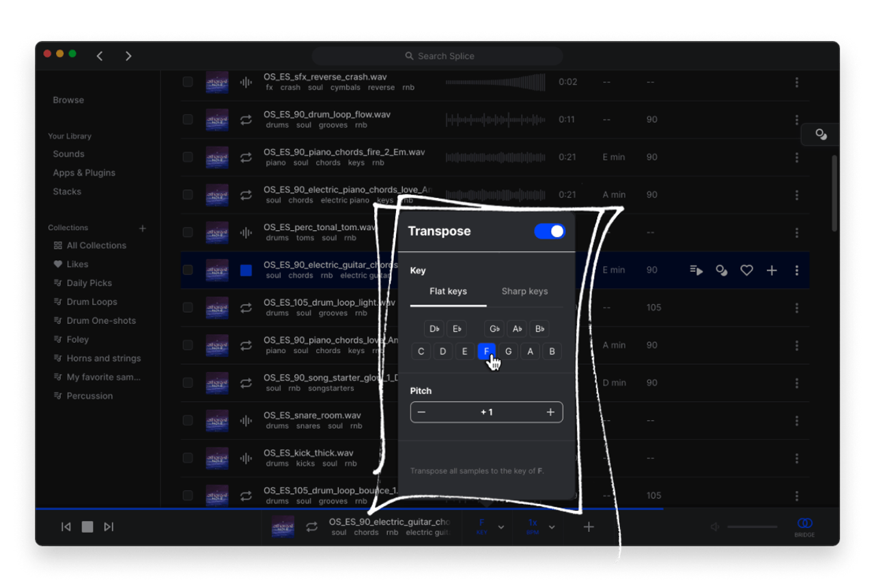The image size is (874, 588).
Task: Open the BPM 1x dropdown in the player bar
Action: click(x=539, y=527)
